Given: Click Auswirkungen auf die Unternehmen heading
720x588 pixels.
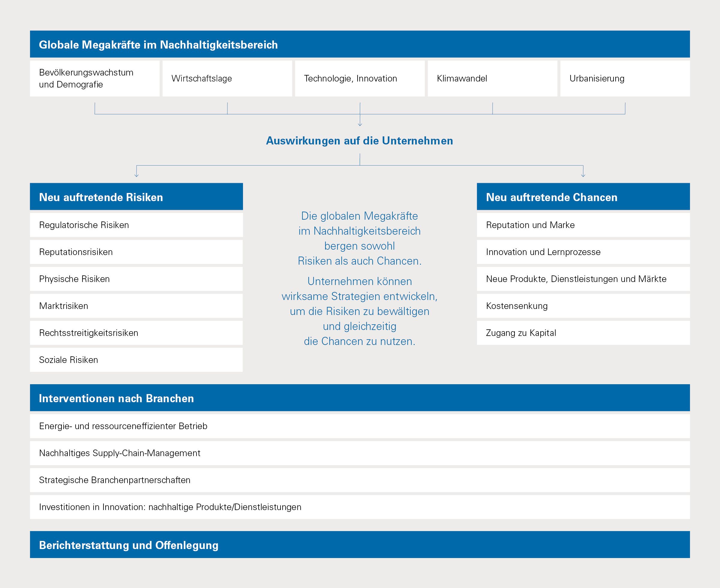Looking at the screenshot, I should (x=359, y=141).
